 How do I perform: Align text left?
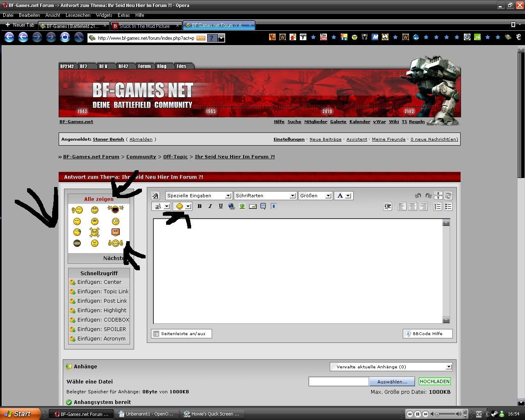click(402, 206)
